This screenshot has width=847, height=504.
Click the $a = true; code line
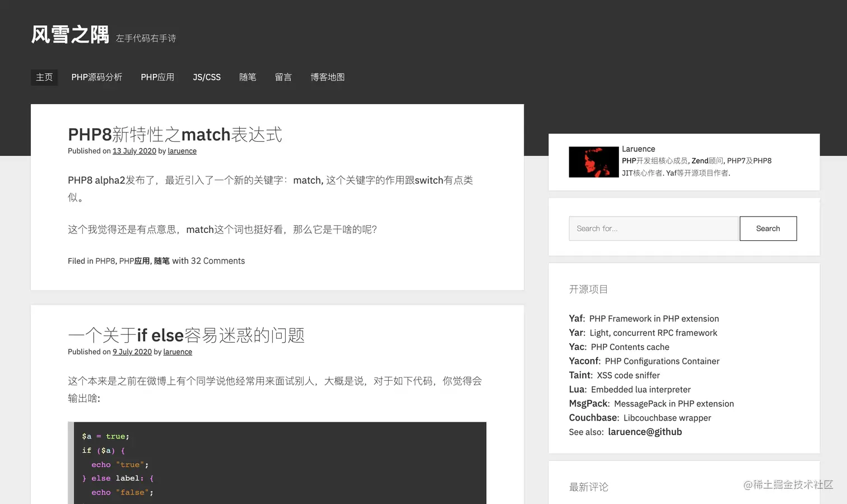(106, 436)
